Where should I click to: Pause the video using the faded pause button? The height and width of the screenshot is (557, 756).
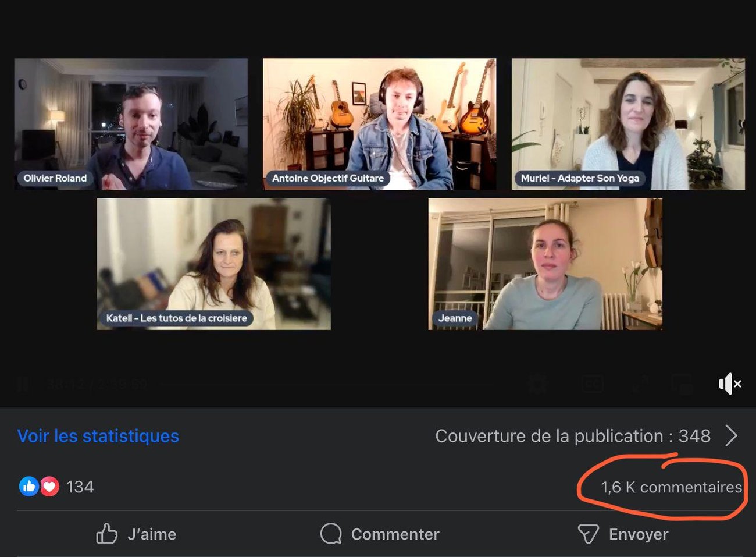23,384
